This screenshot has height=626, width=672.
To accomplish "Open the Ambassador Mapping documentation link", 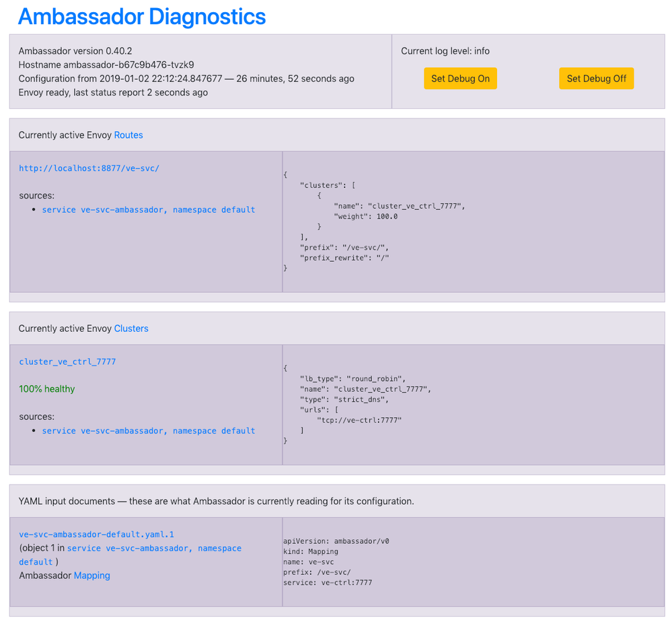I will (x=92, y=575).
